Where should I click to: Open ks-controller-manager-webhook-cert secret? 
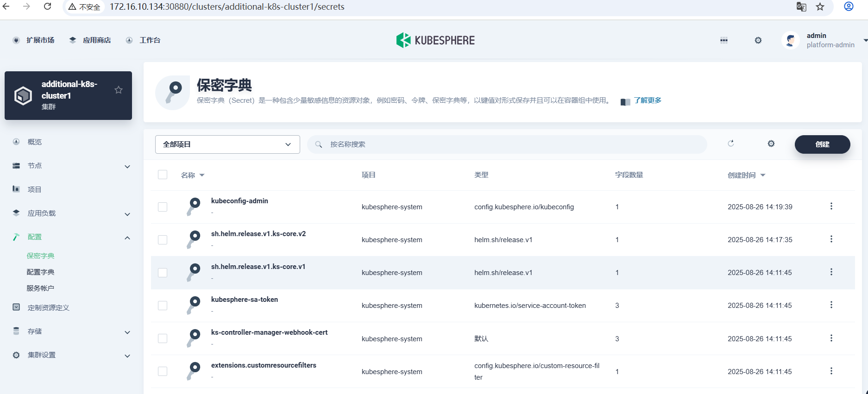[x=269, y=332]
